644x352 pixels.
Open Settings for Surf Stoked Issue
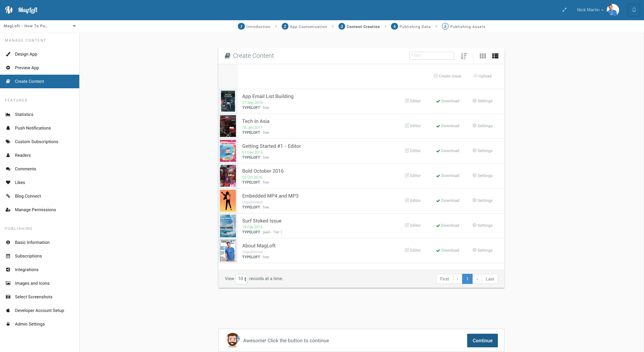[482, 225]
